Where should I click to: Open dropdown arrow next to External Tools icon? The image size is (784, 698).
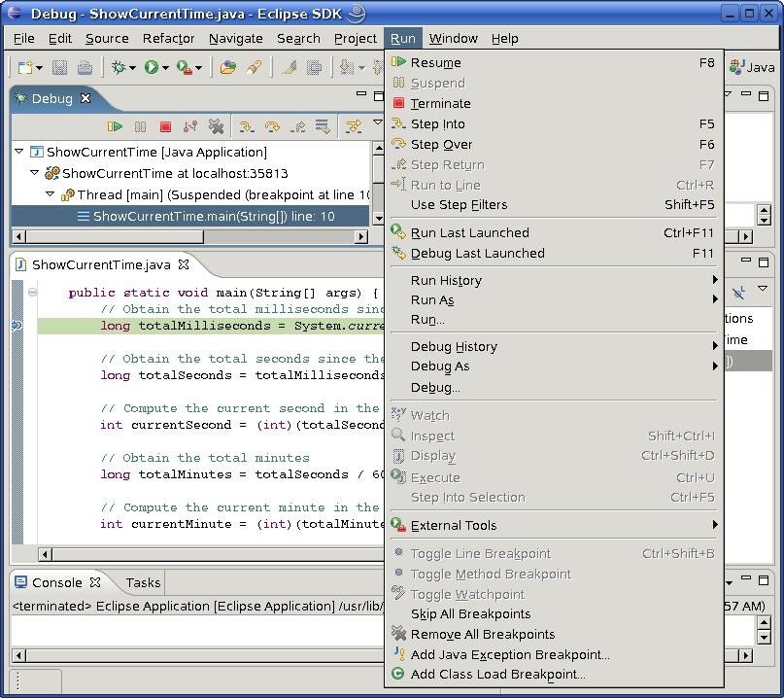[198, 67]
